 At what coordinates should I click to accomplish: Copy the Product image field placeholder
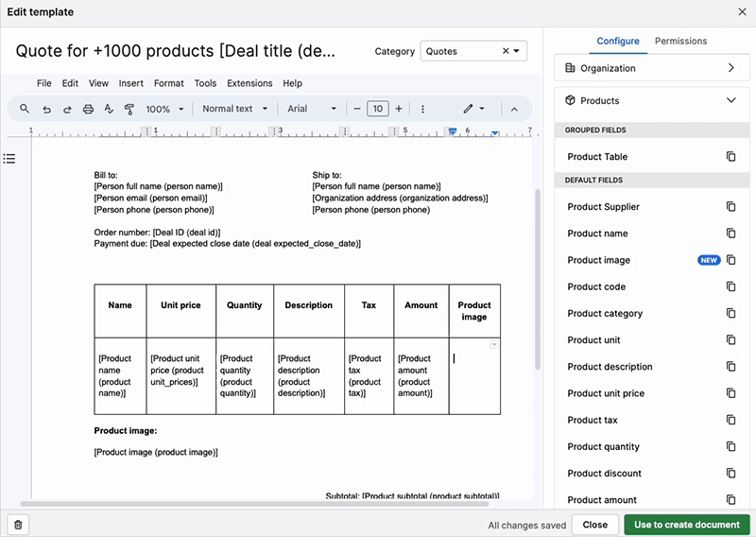[x=730, y=260]
